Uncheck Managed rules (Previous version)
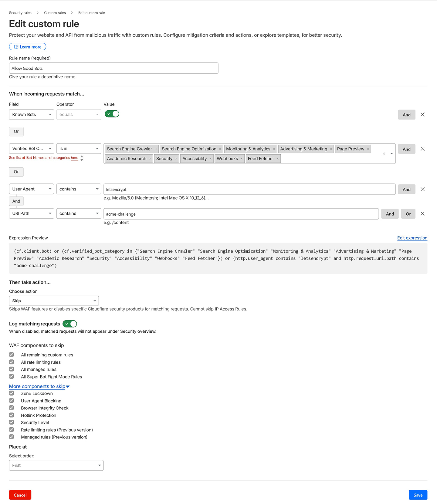Image resolution: width=437 pixels, height=504 pixels. [x=12, y=437]
